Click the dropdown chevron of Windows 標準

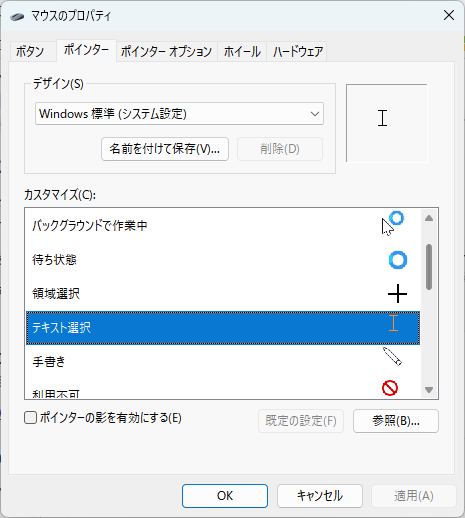click(x=315, y=114)
